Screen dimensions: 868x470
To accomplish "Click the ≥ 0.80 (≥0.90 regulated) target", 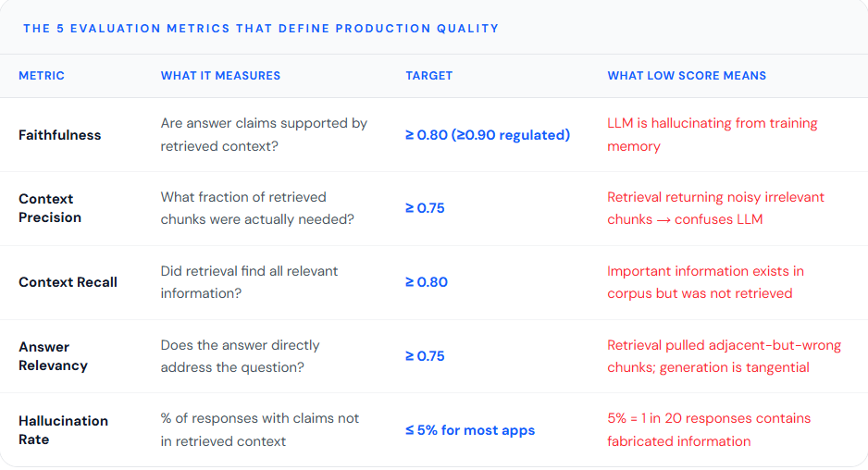I will [x=488, y=135].
